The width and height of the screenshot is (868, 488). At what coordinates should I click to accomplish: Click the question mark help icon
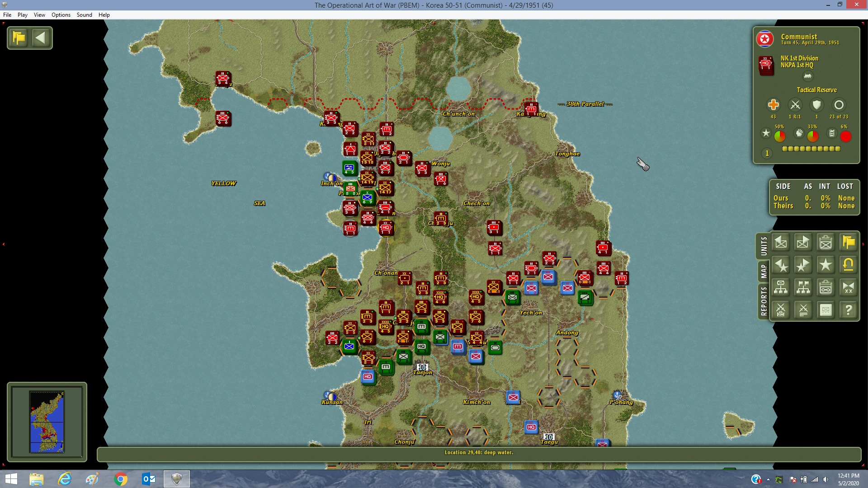849,310
